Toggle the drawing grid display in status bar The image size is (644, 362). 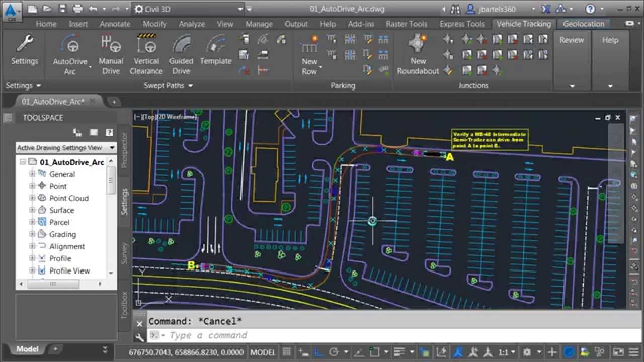pos(286,352)
